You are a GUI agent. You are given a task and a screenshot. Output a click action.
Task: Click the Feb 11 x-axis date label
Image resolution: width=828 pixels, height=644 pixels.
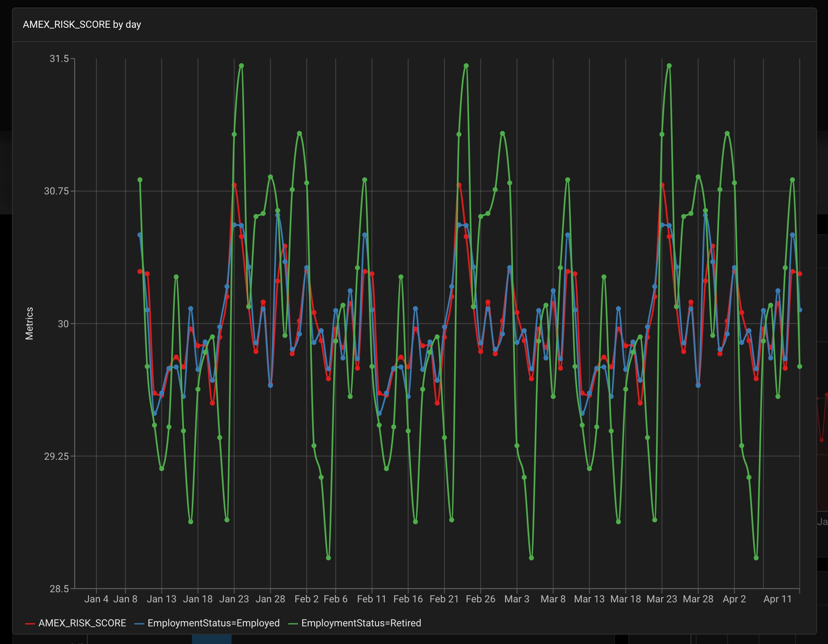372,599
